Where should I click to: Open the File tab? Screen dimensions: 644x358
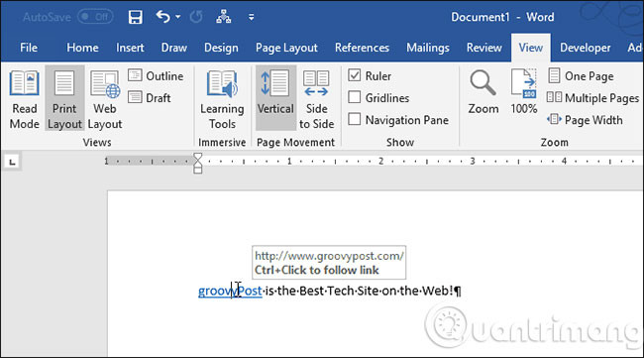29,48
